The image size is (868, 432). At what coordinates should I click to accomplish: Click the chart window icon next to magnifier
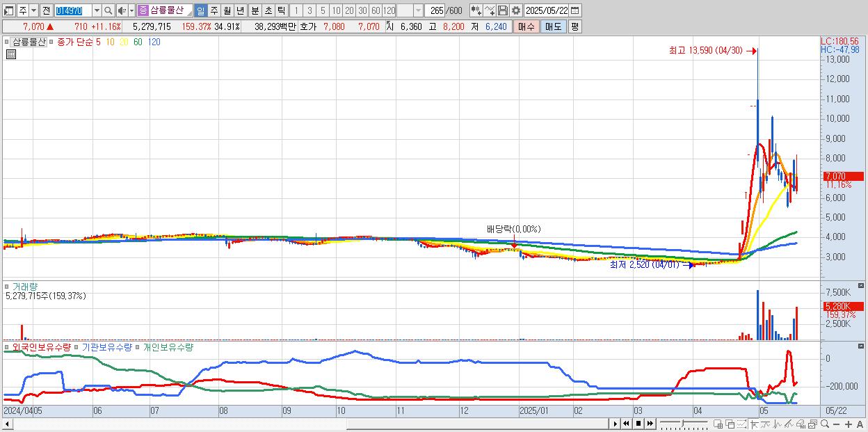[x=812, y=424]
